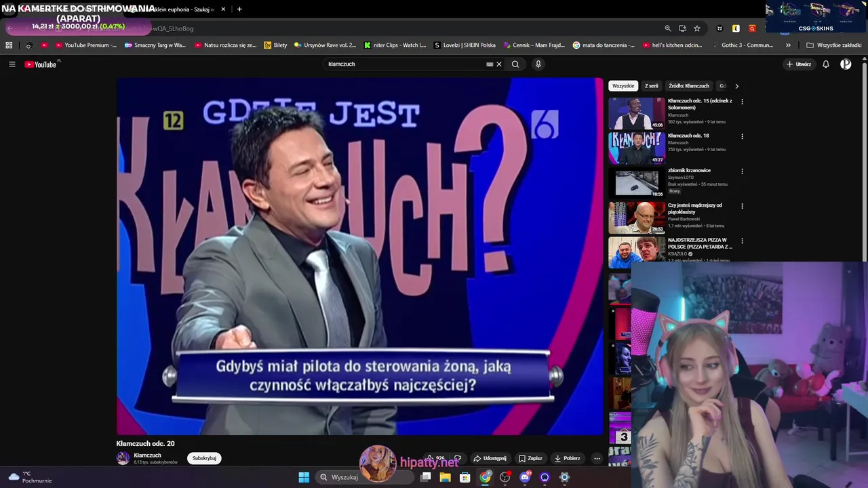Click the NAJOSTRZEJSZA PIZZA W POLSCE title
Screen dimensions: 868x488
(700, 243)
